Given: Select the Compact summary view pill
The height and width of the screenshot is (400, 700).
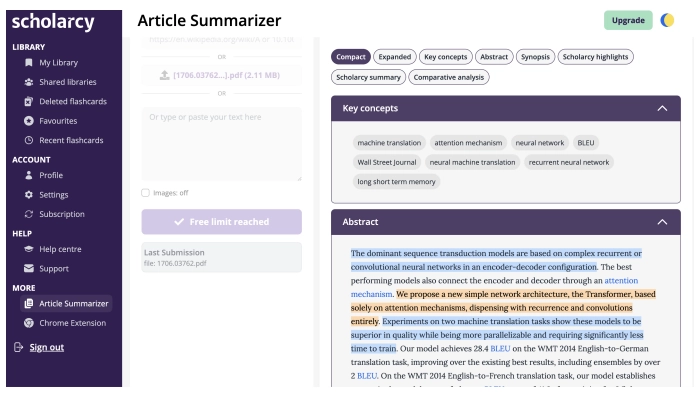Looking at the screenshot, I should coord(351,57).
